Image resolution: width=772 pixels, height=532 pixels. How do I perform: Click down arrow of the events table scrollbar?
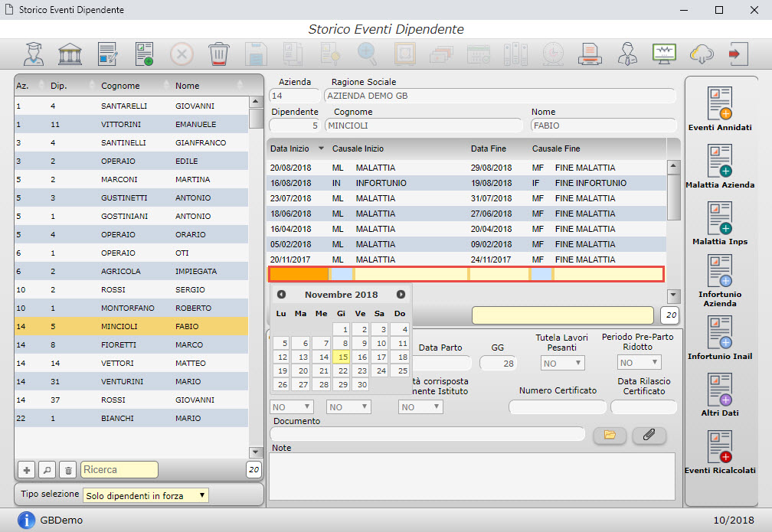(x=673, y=295)
